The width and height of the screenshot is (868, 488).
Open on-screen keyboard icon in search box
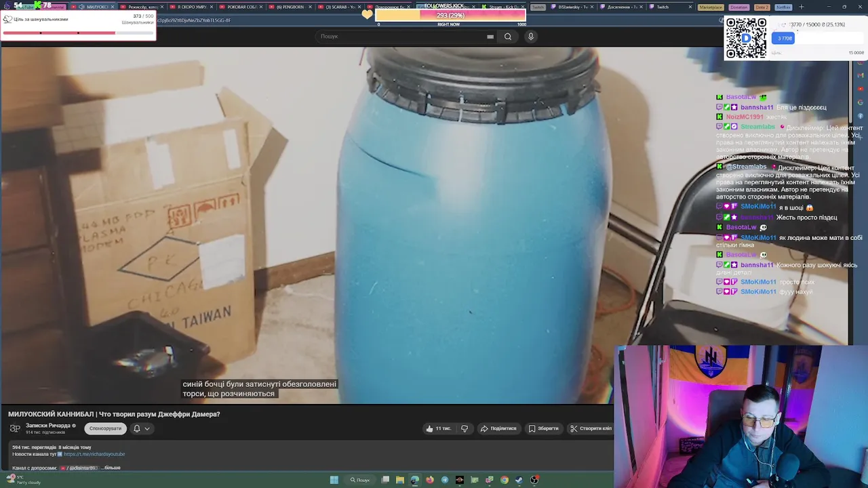point(490,37)
